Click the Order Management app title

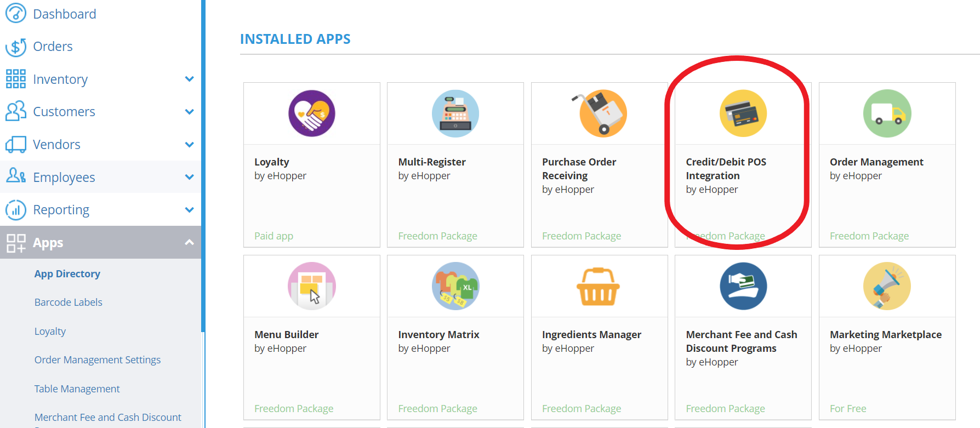pos(876,162)
